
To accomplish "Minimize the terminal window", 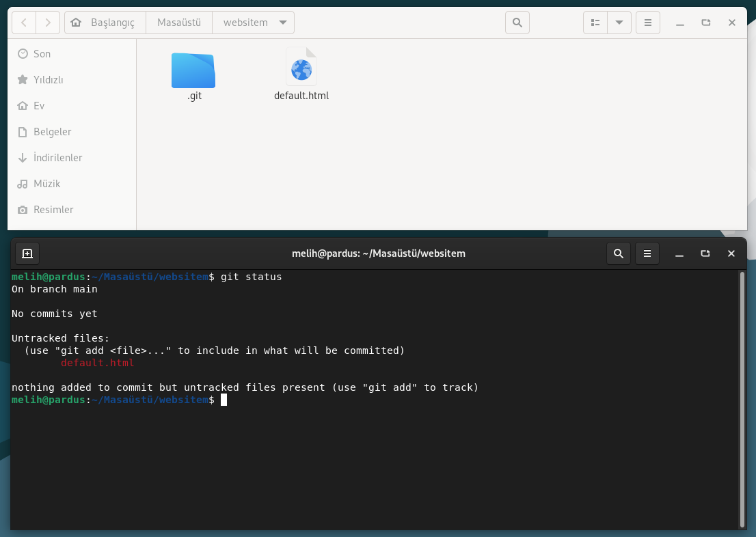I will tap(679, 253).
